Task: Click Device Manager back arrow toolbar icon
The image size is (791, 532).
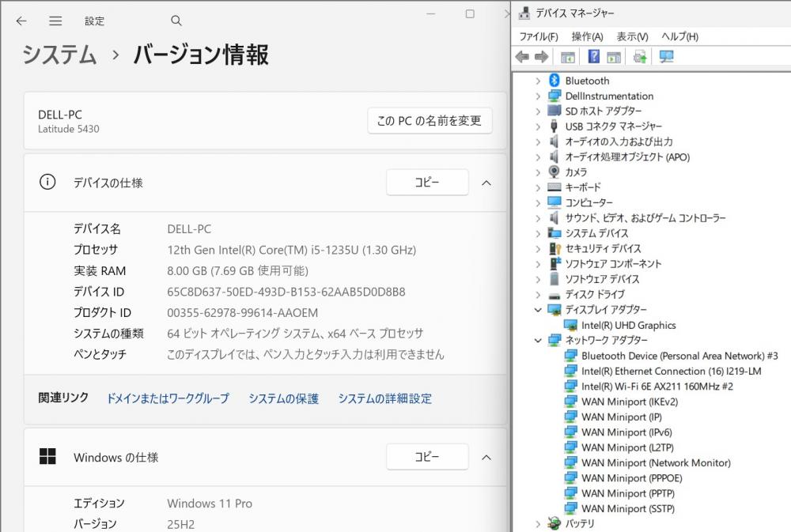Action: tap(522, 57)
